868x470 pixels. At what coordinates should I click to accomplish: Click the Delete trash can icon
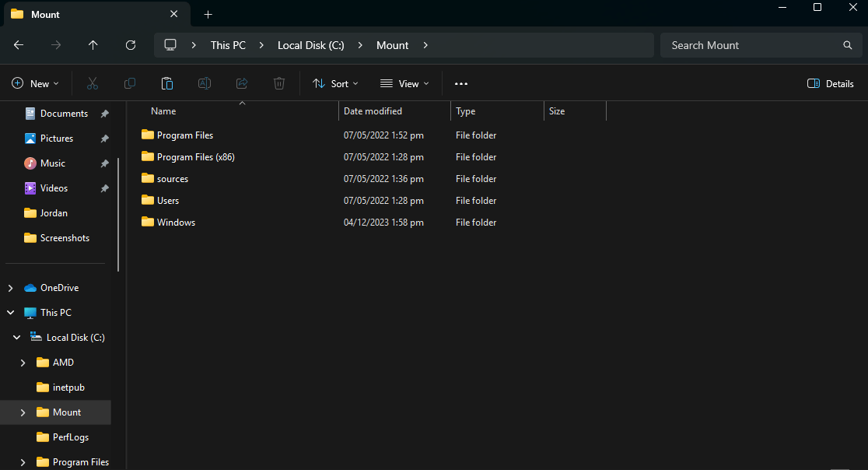[x=279, y=83]
